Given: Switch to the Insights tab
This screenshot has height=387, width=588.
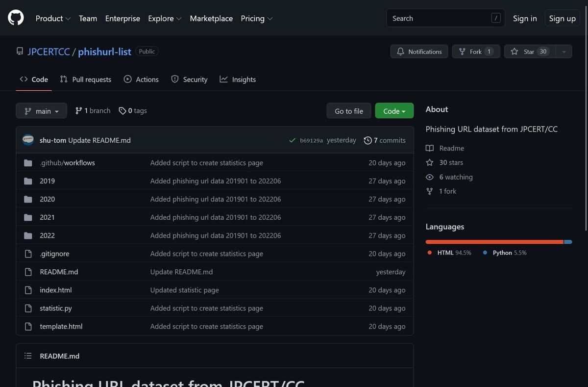Looking at the screenshot, I should (x=238, y=79).
